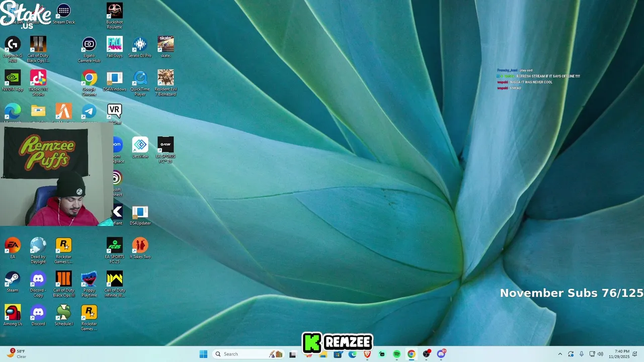Image resolution: width=644 pixels, height=362 pixels.
Task: Select the VRChat desktop icon
Action: pos(114,114)
